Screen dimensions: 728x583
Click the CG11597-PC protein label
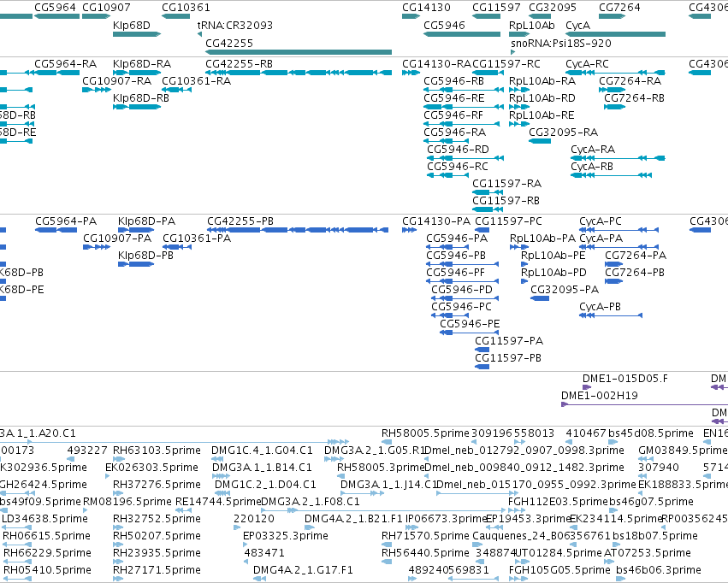[508, 221]
